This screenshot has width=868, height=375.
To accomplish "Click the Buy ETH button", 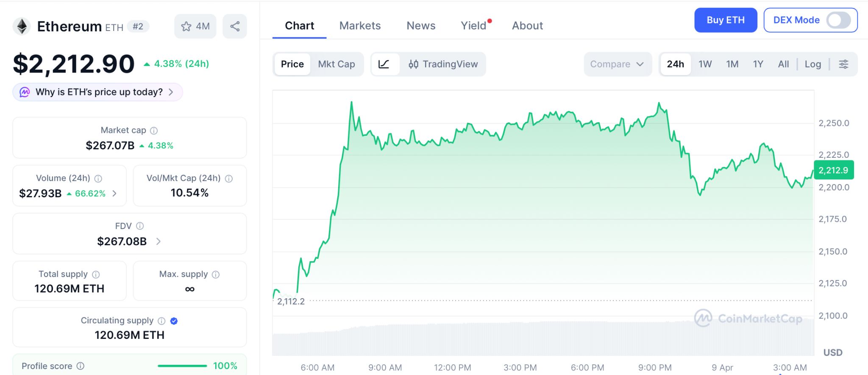I will [x=725, y=20].
